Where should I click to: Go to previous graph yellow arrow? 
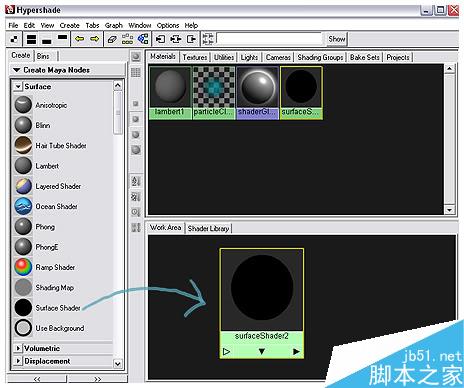[x=79, y=39]
